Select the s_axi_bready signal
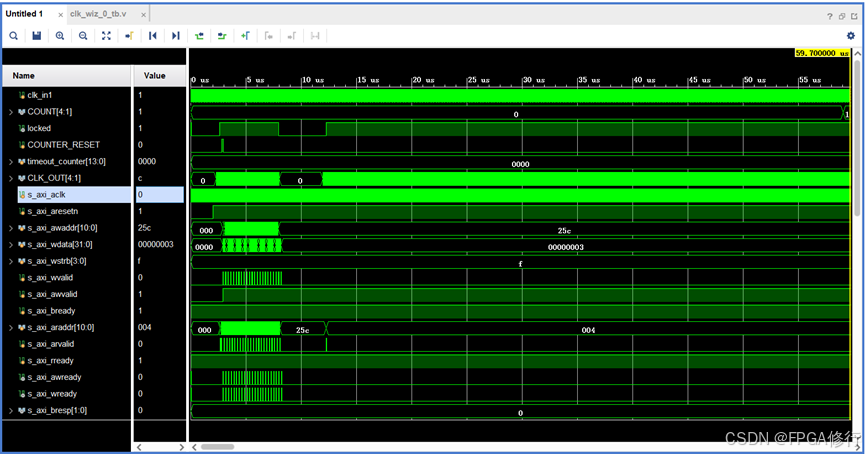865x454 pixels. click(x=51, y=311)
